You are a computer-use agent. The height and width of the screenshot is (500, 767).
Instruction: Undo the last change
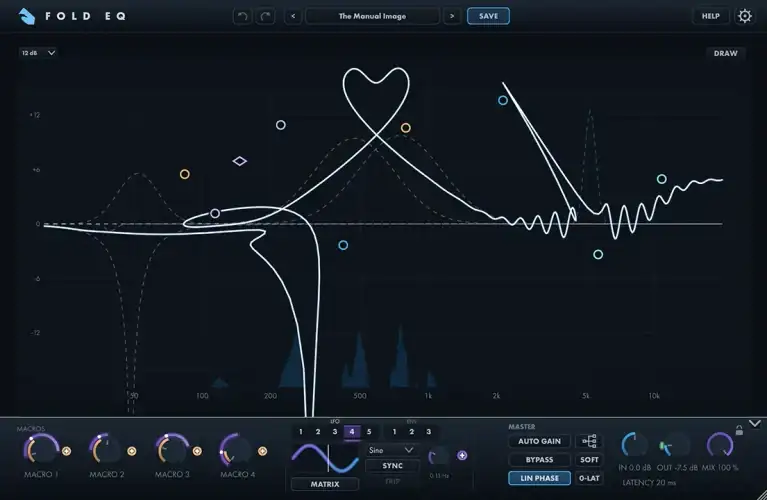point(242,16)
